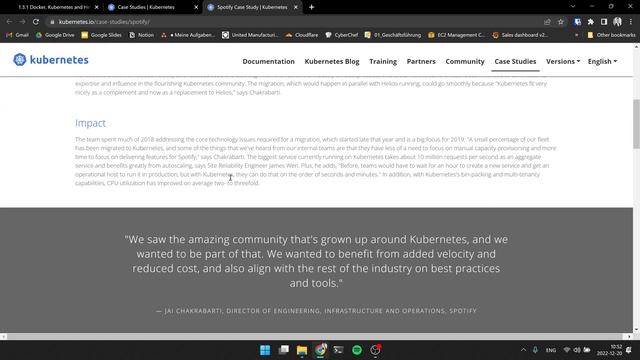Click the vertical page scrollbar thumb
The width and height of the screenshot is (640, 360).
636,124
